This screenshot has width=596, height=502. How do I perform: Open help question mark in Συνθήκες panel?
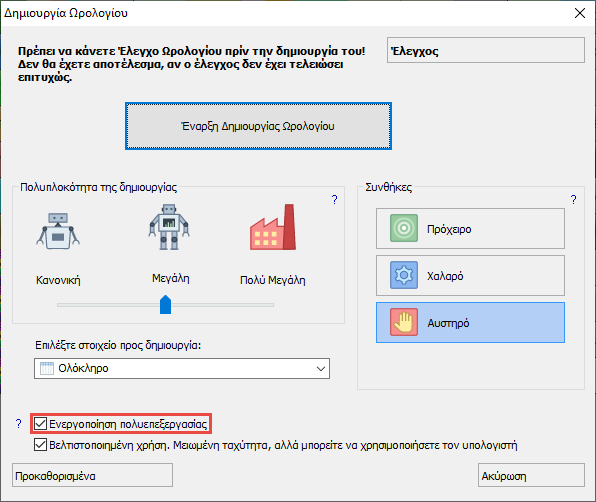574,200
